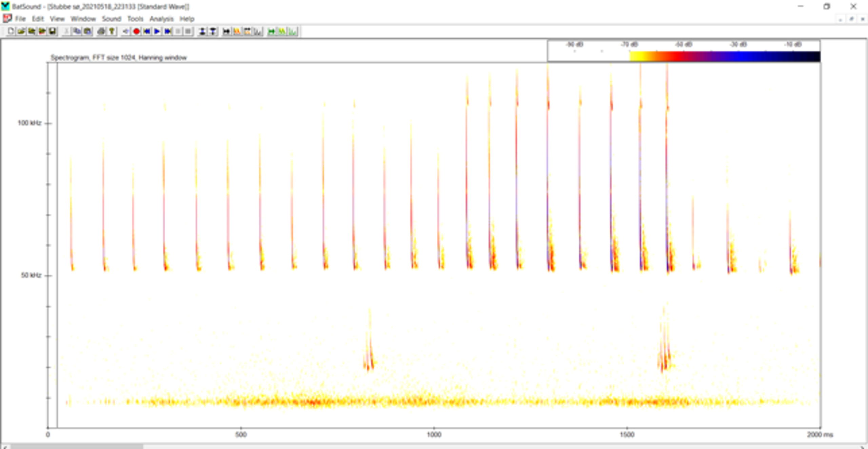Viewport: 868px width, 449px height.
Task: Open the File menu
Action: (x=20, y=19)
